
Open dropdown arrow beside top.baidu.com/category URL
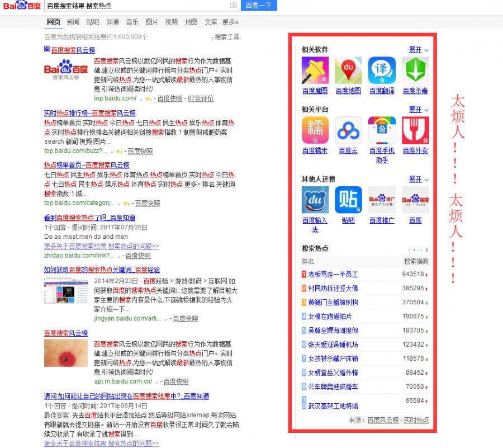click(x=119, y=204)
